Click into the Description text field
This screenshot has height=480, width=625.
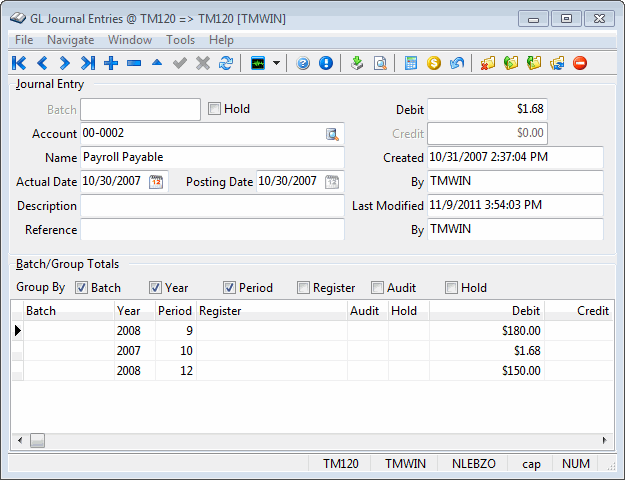tap(212, 206)
